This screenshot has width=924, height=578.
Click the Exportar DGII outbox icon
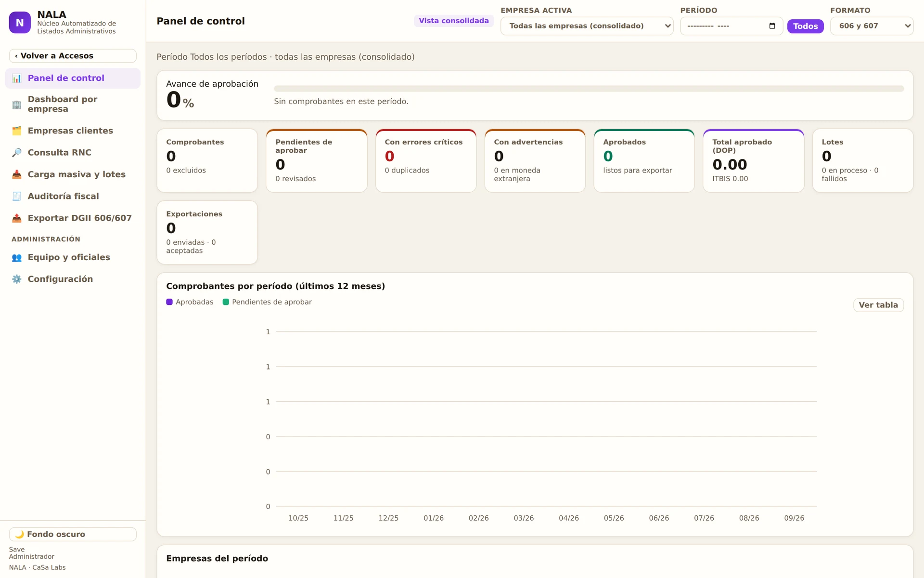(17, 218)
